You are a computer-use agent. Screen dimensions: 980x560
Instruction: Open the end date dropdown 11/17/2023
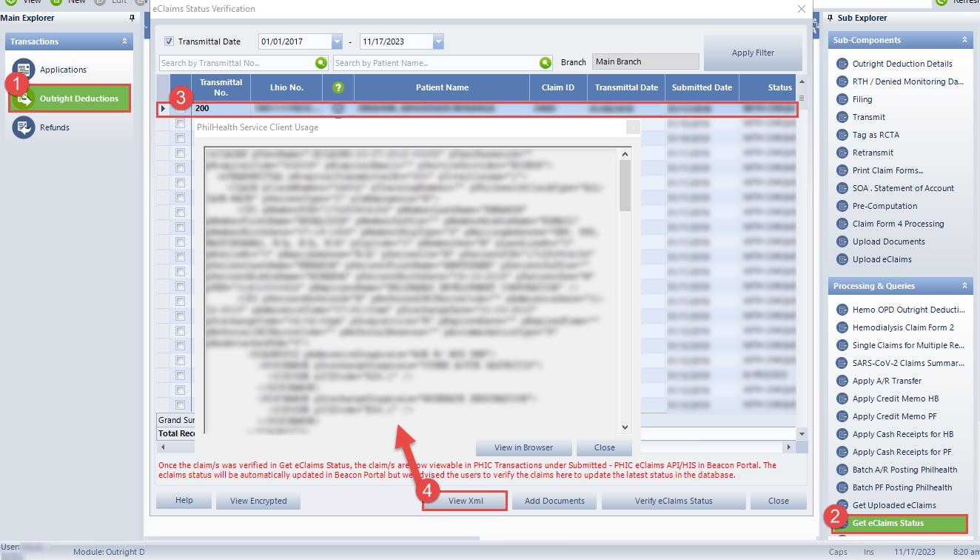coord(438,41)
